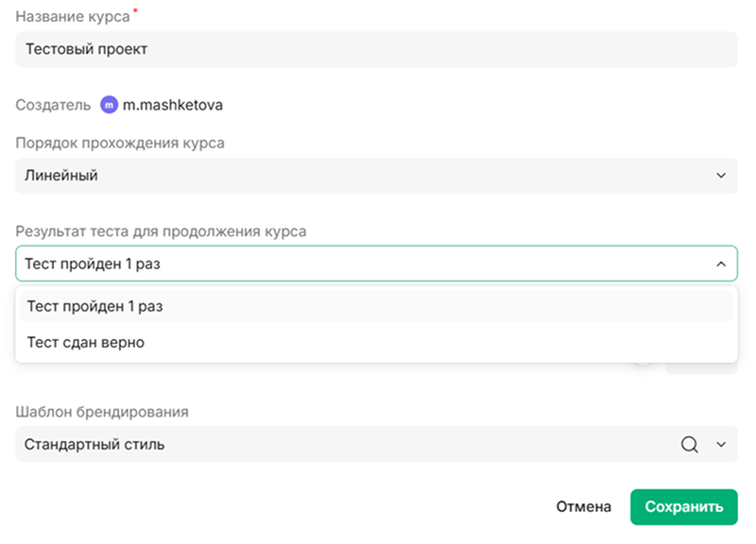Click the 'Создатель' label text

(x=53, y=105)
